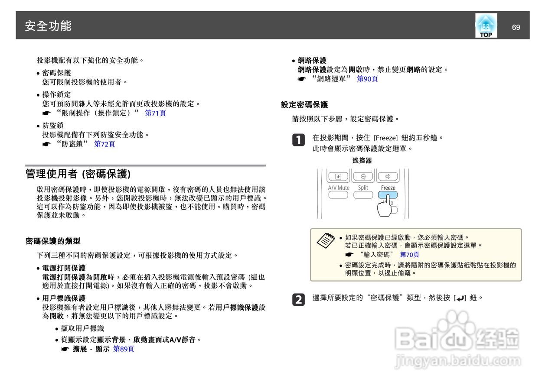Screen dimensions: 555x392
Task: Click quoted “限制操作（操作鎖定）” reference text
Action: coord(98,113)
